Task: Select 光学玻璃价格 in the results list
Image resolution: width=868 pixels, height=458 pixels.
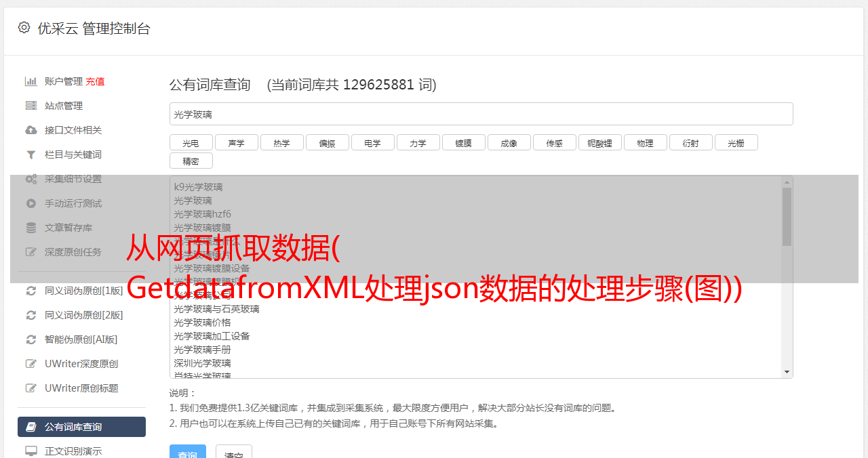Action: [x=202, y=322]
